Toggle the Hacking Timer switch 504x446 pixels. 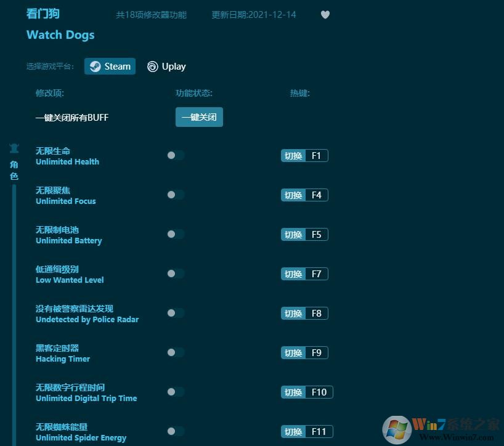pyautogui.click(x=176, y=352)
